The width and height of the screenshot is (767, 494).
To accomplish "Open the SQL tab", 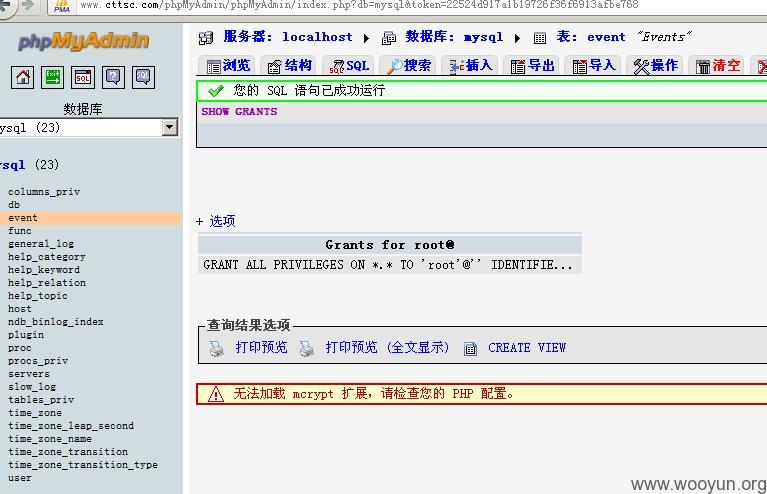I will tap(349, 66).
